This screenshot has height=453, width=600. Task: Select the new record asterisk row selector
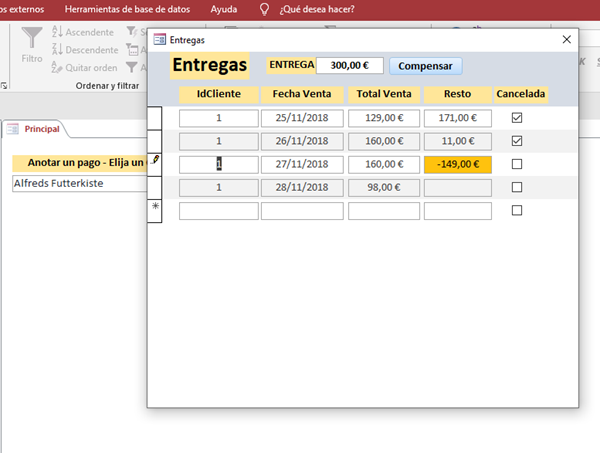pyautogui.click(x=155, y=210)
